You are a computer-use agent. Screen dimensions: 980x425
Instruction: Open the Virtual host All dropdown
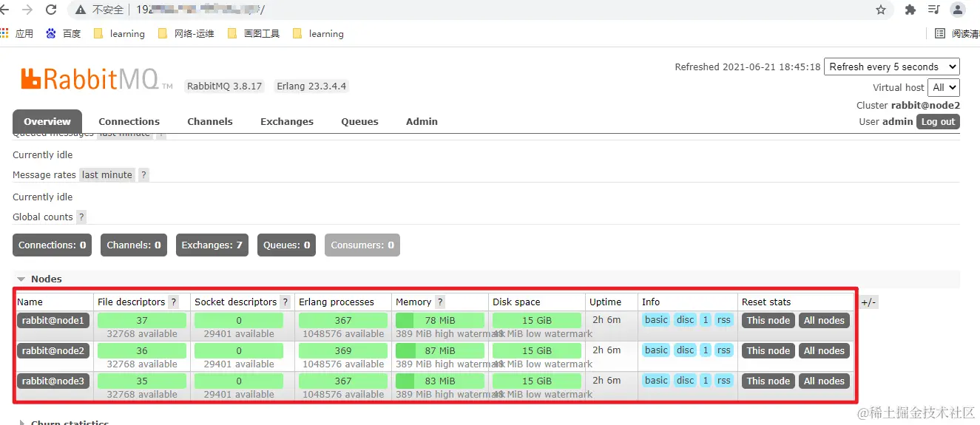pyautogui.click(x=944, y=87)
